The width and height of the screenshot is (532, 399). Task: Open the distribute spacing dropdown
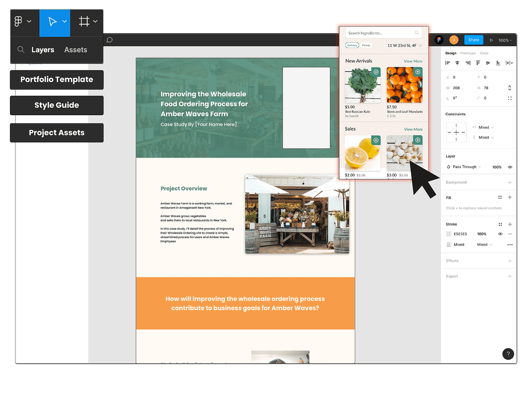pyautogui.click(x=509, y=63)
